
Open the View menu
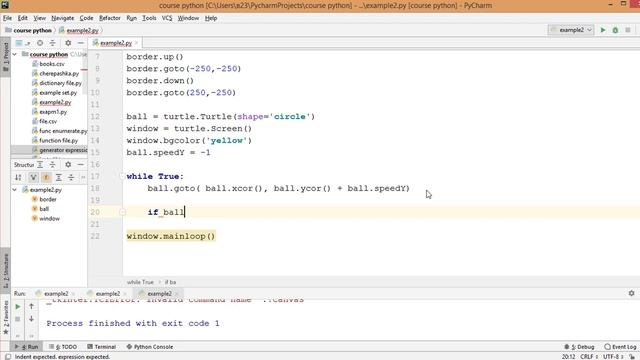[x=39, y=18]
